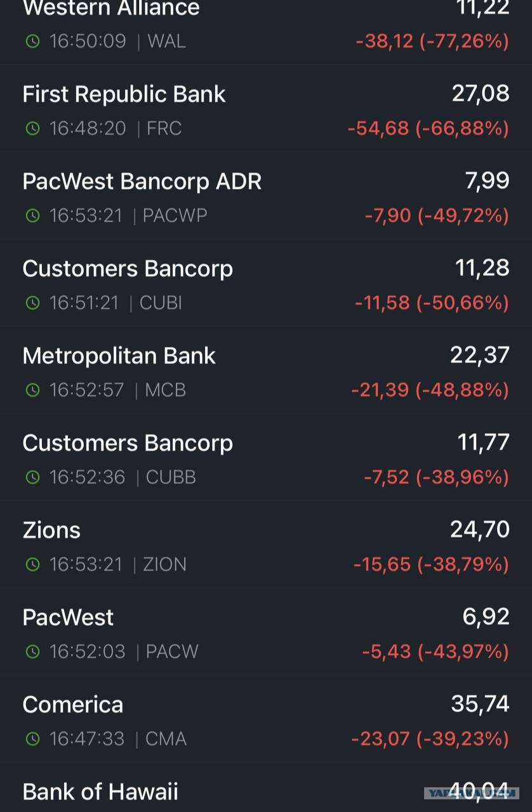Click the 27,08 First Republic price
The image size is (532, 812).
(x=481, y=94)
